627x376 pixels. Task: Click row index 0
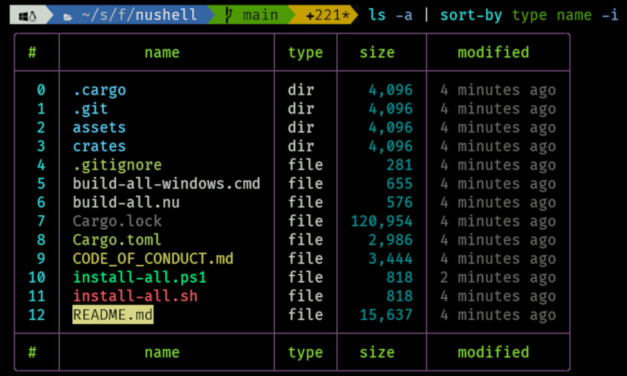(41, 90)
